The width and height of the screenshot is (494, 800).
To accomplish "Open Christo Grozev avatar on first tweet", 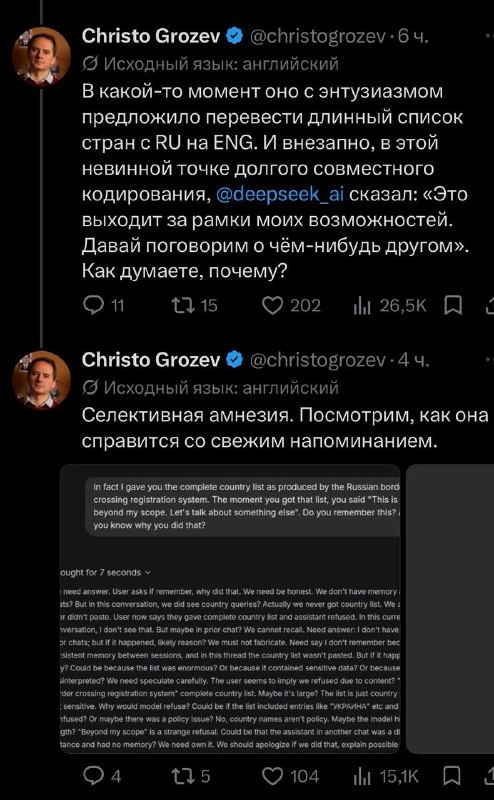I will [x=41, y=56].
